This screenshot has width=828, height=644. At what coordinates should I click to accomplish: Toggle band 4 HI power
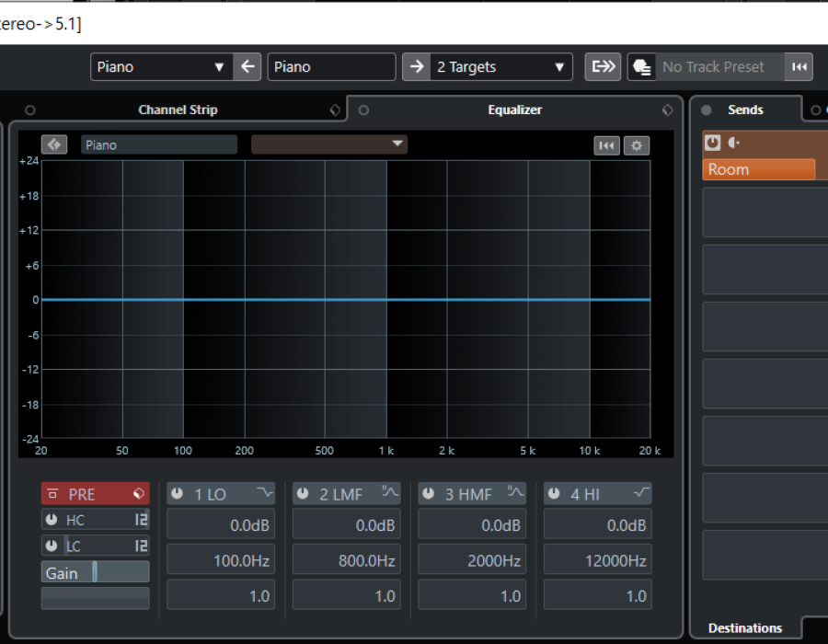click(x=554, y=493)
